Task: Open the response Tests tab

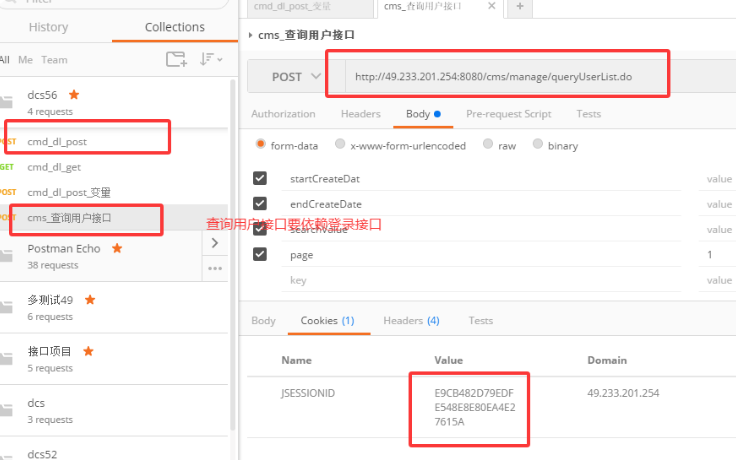Action: (x=481, y=321)
